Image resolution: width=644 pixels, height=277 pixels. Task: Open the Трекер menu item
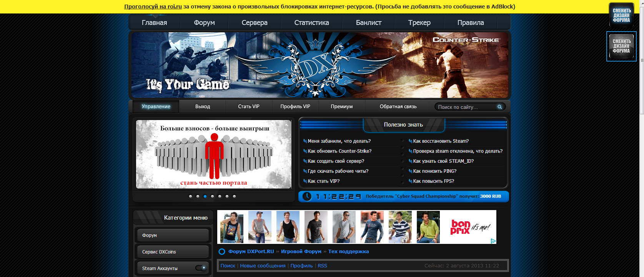[x=419, y=23]
